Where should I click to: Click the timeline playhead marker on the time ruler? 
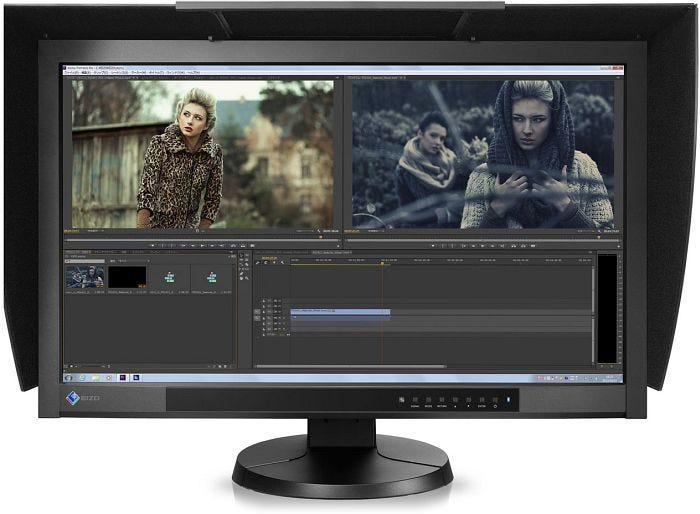381,264
